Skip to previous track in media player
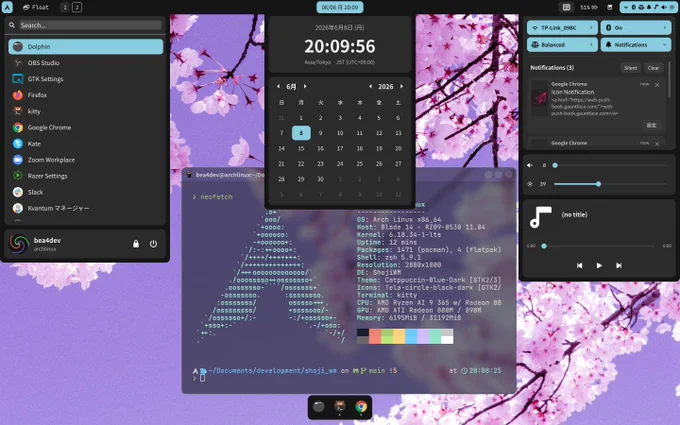 click(579, 265)
